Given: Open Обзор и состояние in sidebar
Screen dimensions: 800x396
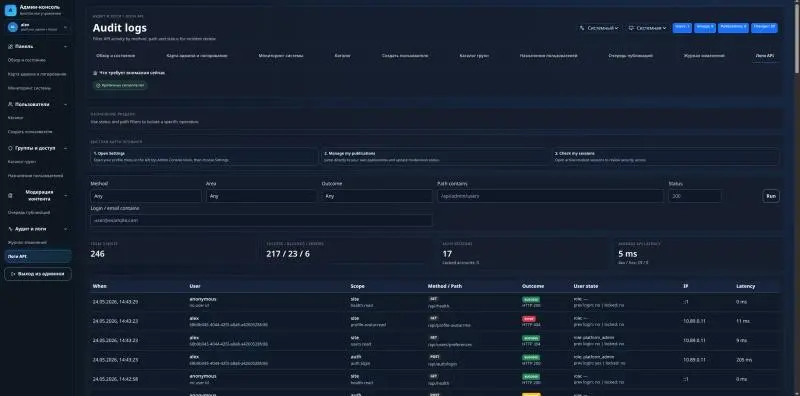Looking at the screenshot, I should coord(27,60).
